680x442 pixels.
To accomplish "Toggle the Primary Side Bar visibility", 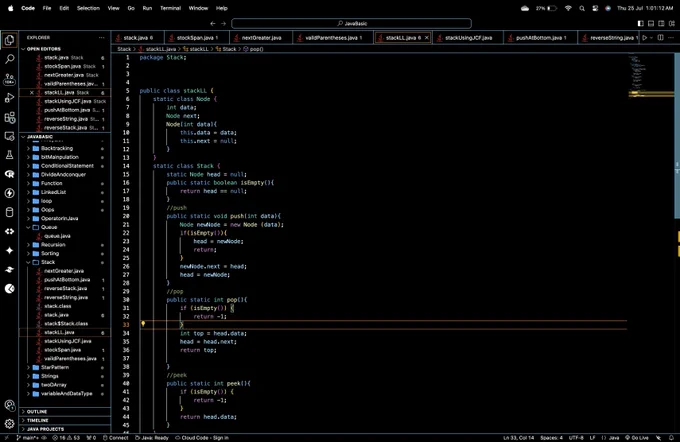I will pyautogui.click(x=641, y=23).
